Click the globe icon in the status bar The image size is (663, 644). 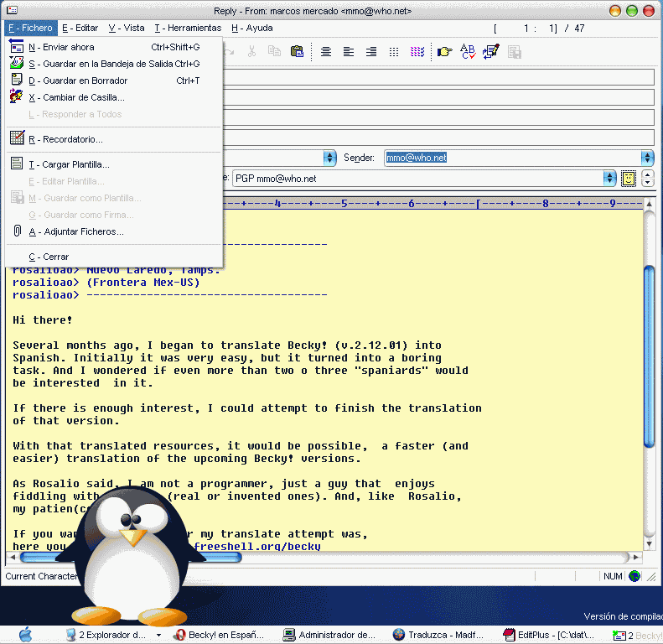(635, 576)
